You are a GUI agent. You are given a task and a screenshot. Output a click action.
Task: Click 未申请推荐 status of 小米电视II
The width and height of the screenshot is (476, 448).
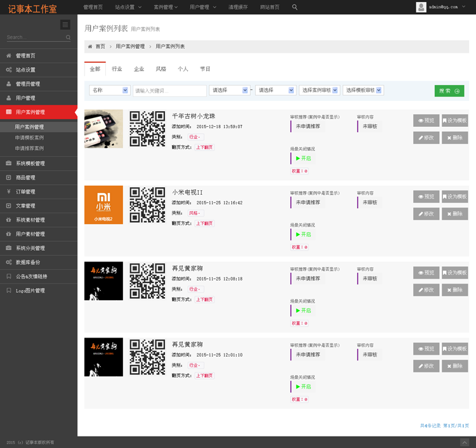click(x=308, y=202)
